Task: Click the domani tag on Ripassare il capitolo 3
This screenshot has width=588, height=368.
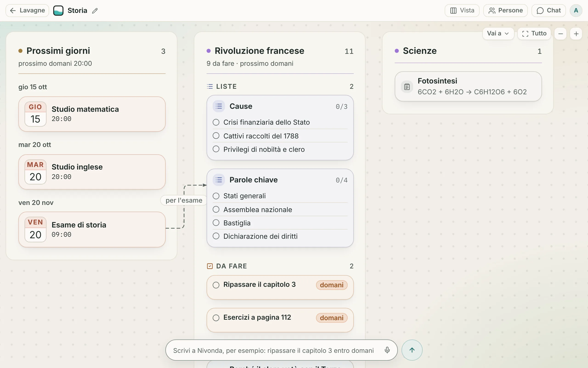Action: 332,285
